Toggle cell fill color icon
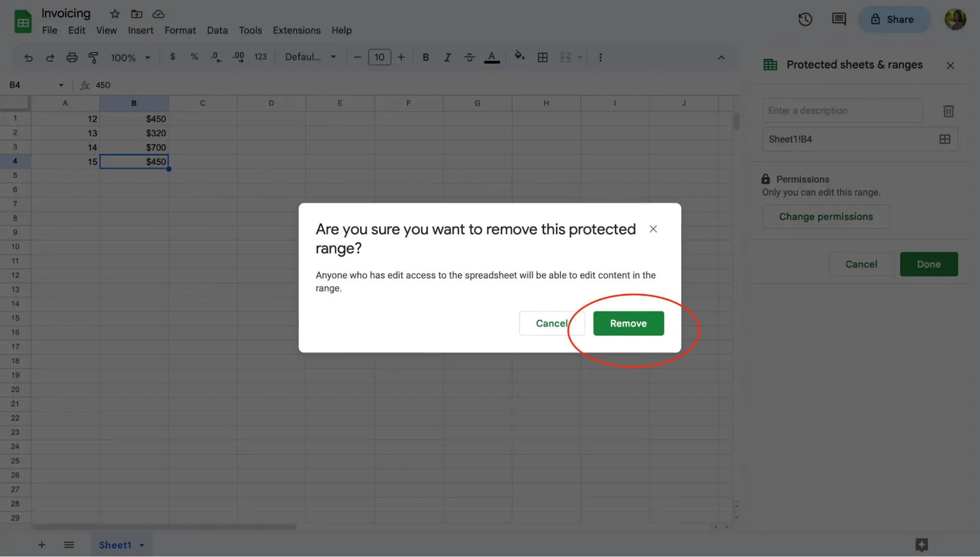The height and width of the screenshot is (557, 980). click(x=519, y=56)
